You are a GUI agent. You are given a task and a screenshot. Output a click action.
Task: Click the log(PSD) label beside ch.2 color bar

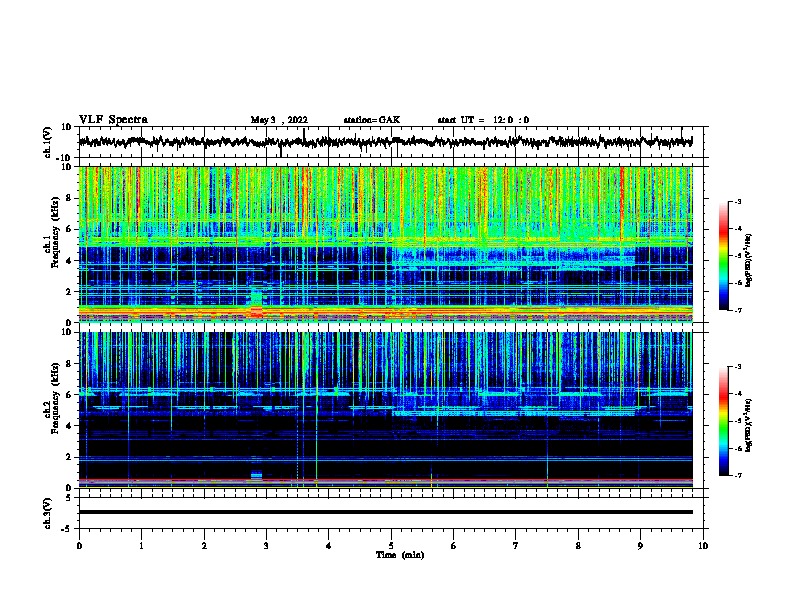click(x=749, y=425)
